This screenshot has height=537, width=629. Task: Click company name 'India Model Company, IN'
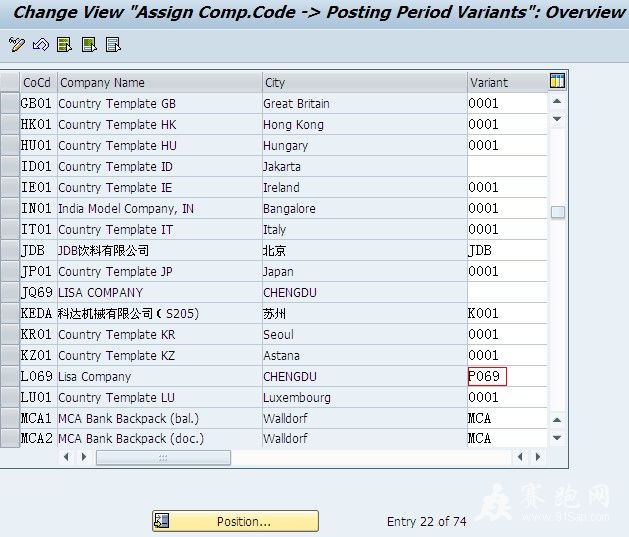[x=126, y=209]
